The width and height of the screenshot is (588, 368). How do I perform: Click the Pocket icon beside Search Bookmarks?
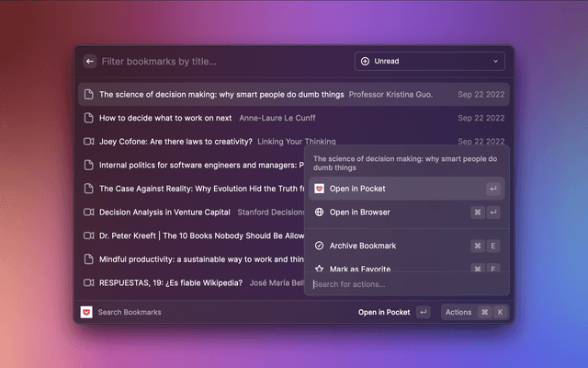(x=86, y=312)
